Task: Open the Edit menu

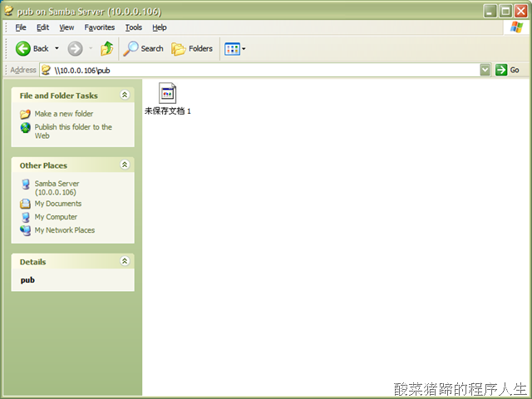Action: coord(42,27)
